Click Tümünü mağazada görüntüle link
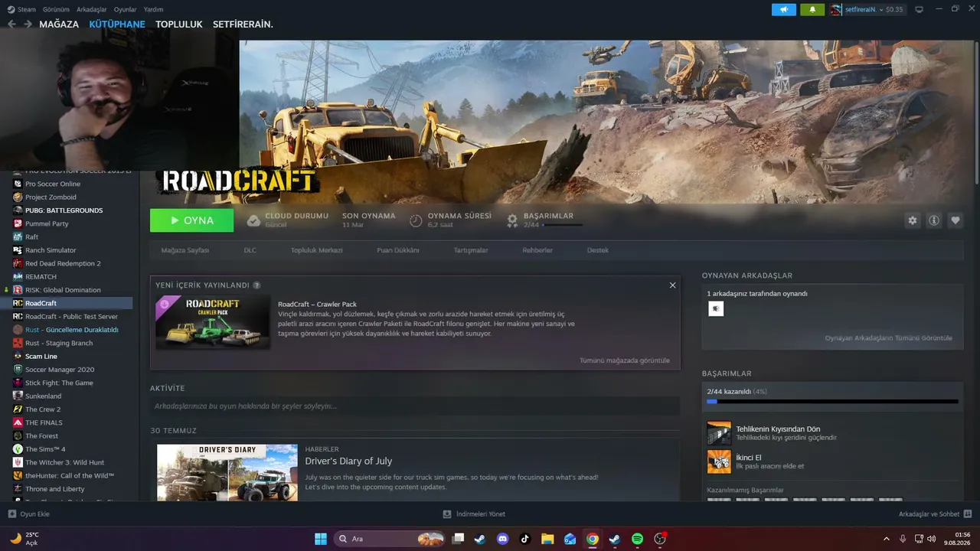This screenshot has width=980, height=551. pyautogui.click(x=625, y=360)
